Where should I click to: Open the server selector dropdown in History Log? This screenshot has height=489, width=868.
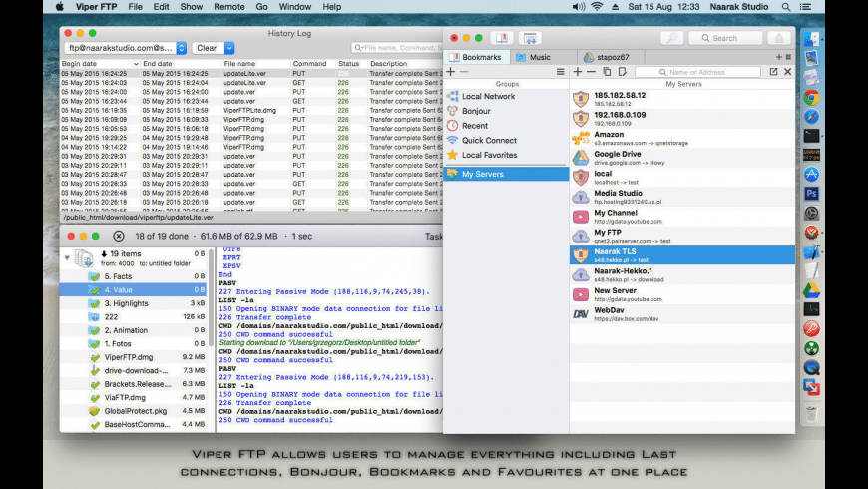125,48
